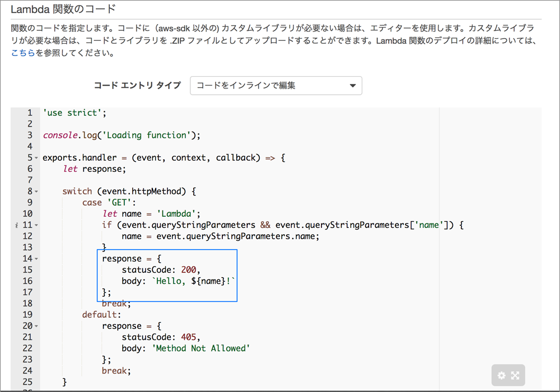Collapse the code fold at line 5
Viewport: 560px width, 392px height.
(36, 158)
